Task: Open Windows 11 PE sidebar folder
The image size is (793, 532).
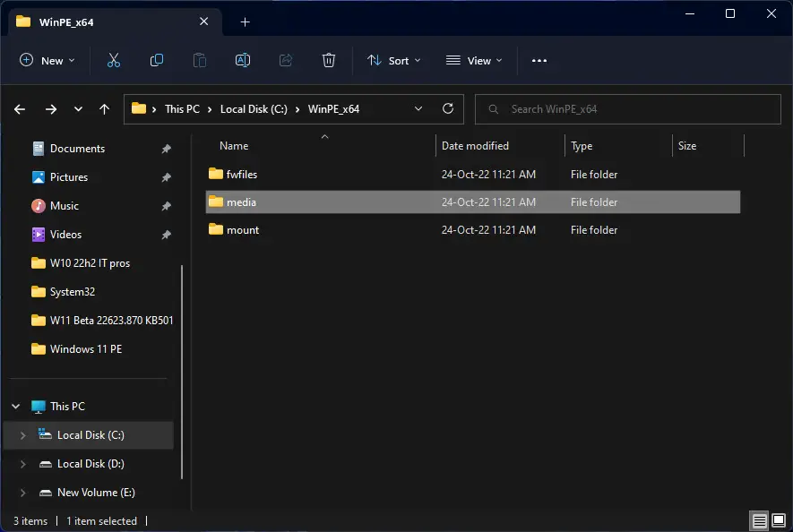Action: [86, 349]
